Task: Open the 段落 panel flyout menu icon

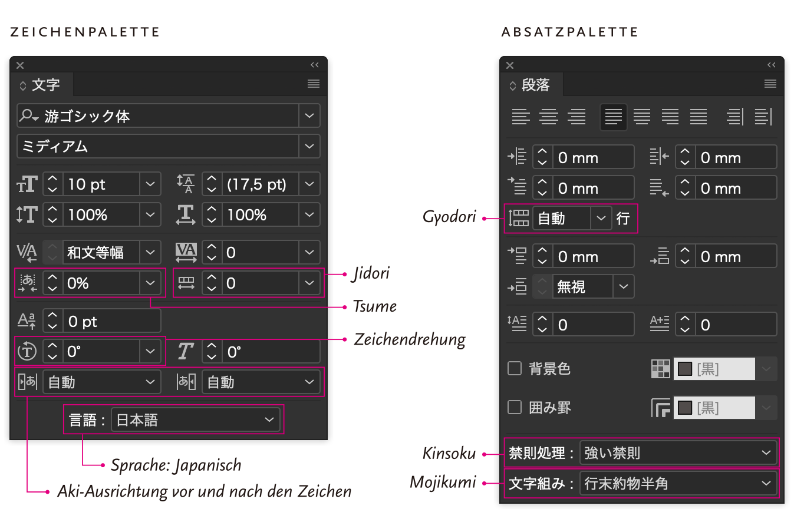Action: click(x=770, y=84)
